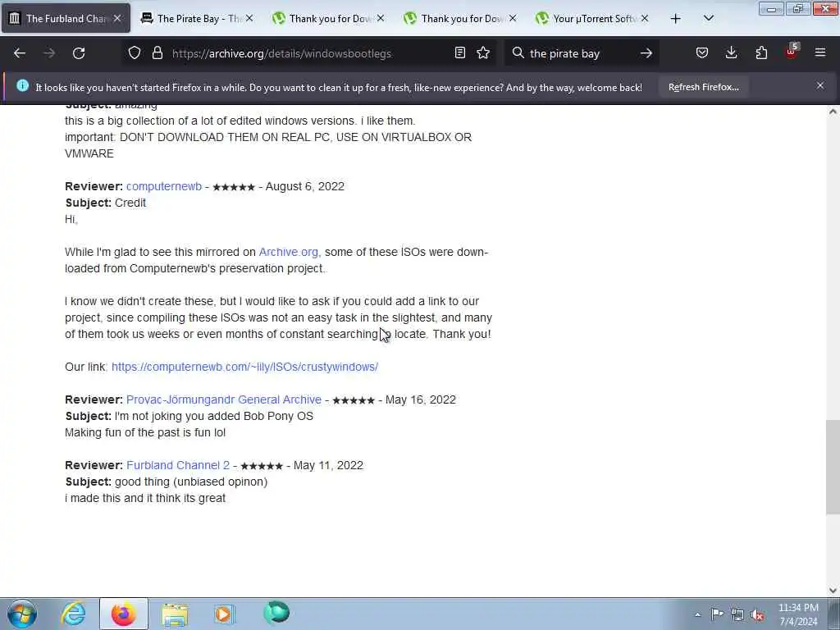This screenshot has width=840, height=630.
Task: Switch to first Thank you for Downloading tab
Action: click(x=328, y=19)
